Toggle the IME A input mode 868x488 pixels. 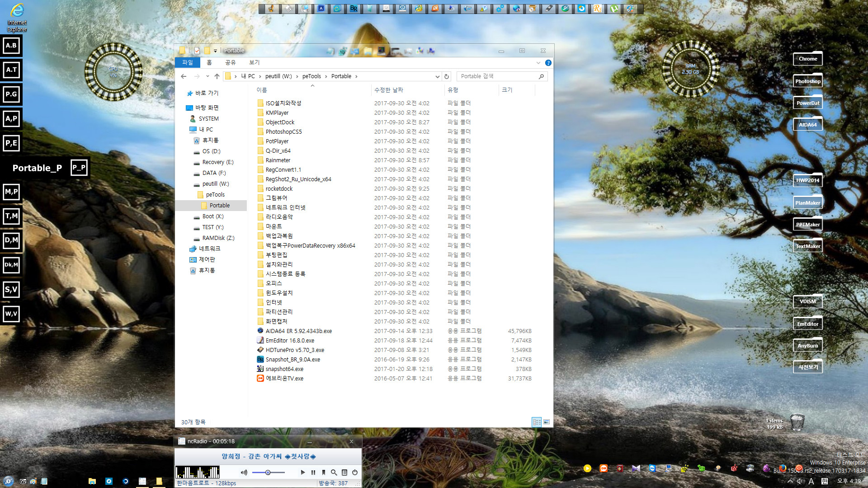[x=811, y=481]
